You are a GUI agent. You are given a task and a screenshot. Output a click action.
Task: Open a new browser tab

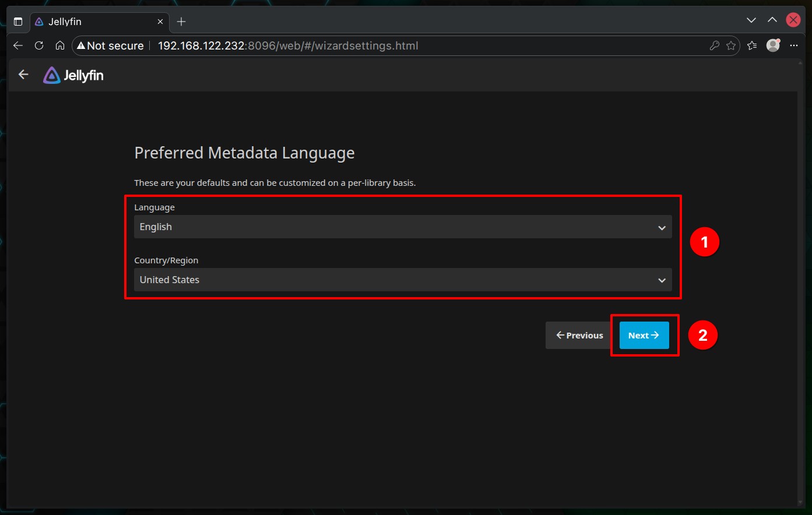click(181, 22)
